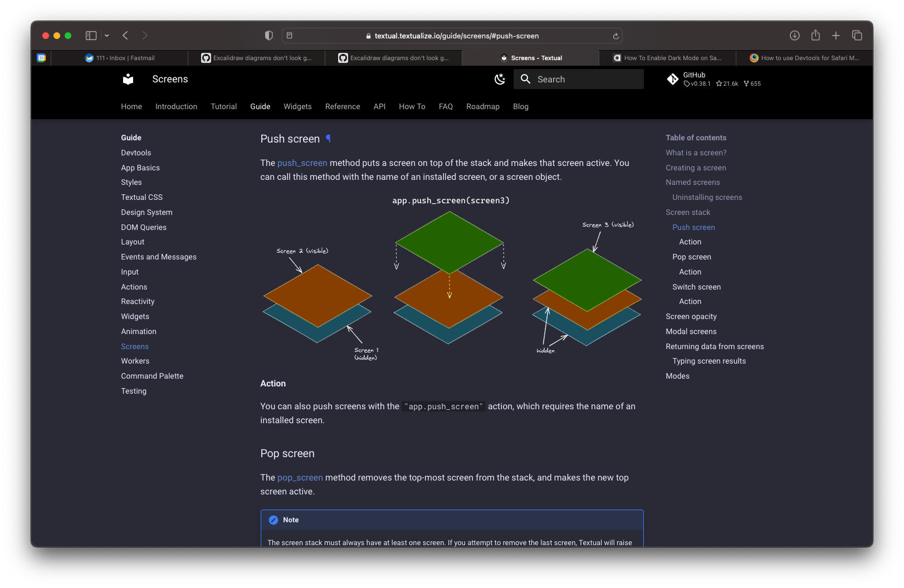Click the Safari address bar URL
The width and height of the screenshot is (904, 588).
click(456, 36)
